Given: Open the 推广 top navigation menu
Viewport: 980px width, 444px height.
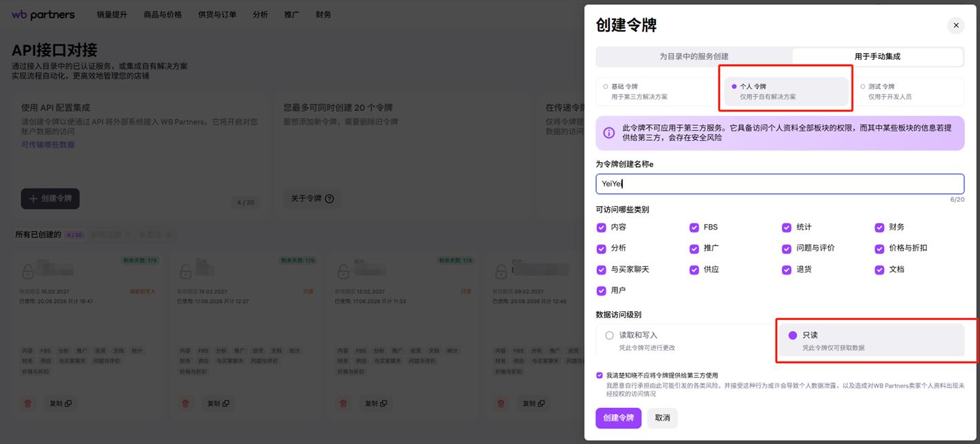Looking at the screenshot, I should point(292,14).
